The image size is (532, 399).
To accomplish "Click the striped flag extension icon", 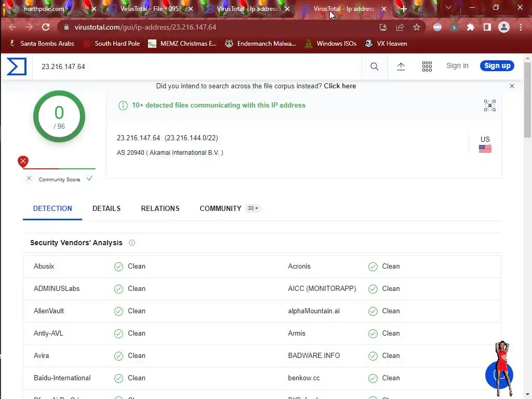I will pos(437,27).
